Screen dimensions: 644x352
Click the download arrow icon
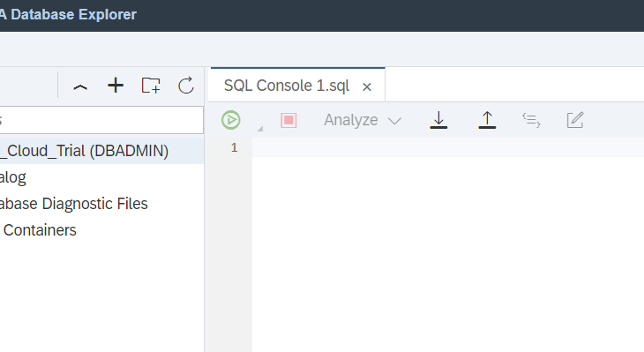(x=438, y=120)
